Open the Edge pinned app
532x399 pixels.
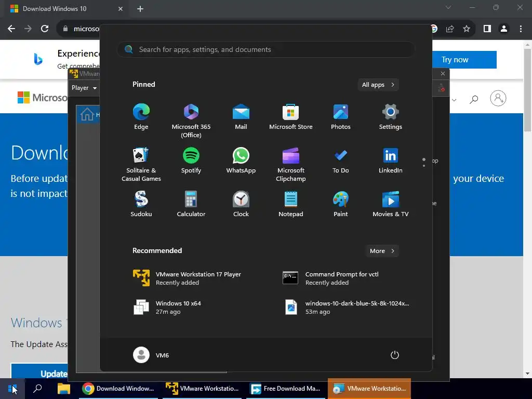click(141, 117)
